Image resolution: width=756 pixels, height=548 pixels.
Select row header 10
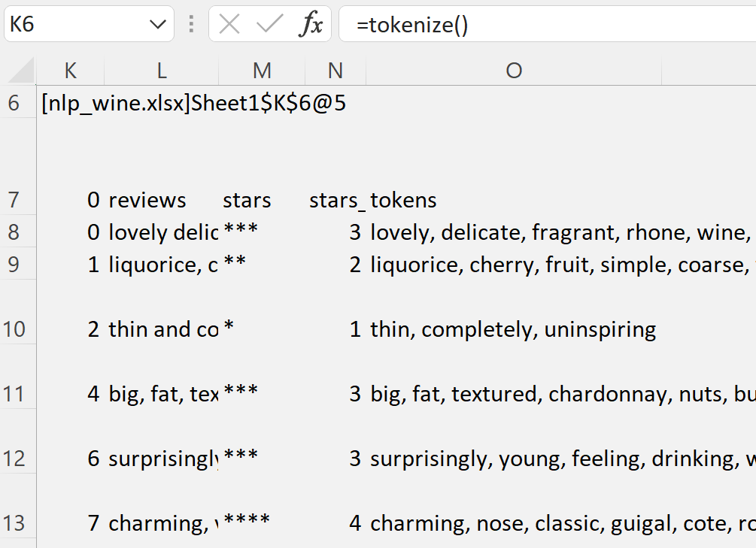(x=17, y=328)
